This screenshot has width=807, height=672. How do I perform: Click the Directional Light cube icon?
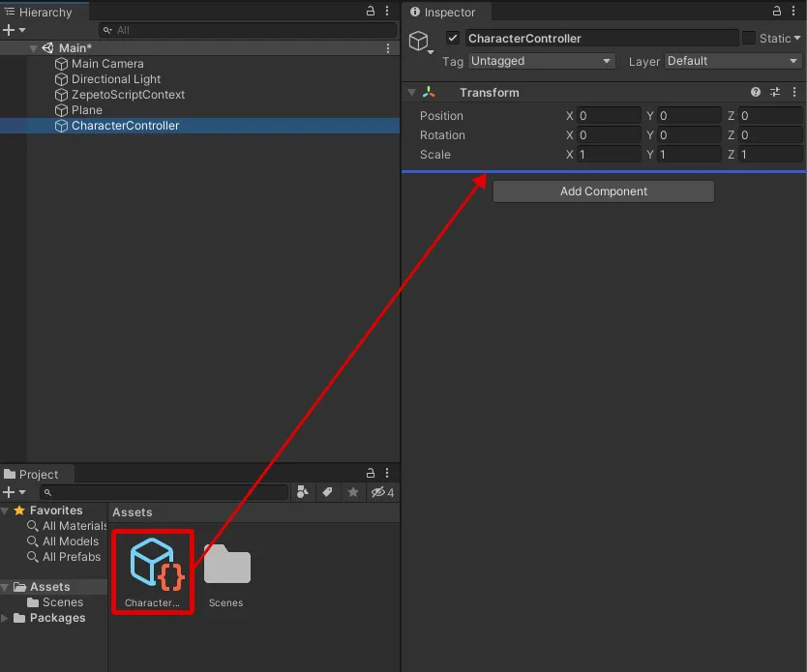click(x=61, y=79)
